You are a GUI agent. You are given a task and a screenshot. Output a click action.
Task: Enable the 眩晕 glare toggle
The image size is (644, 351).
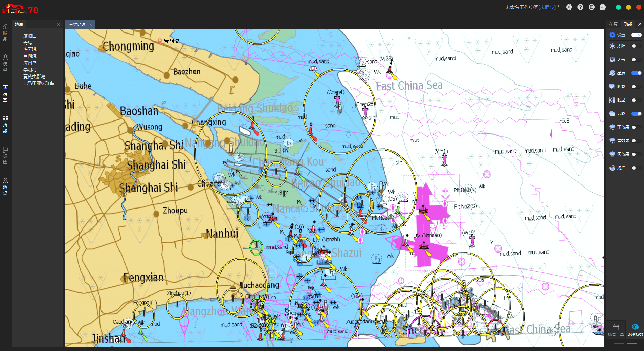636,100
